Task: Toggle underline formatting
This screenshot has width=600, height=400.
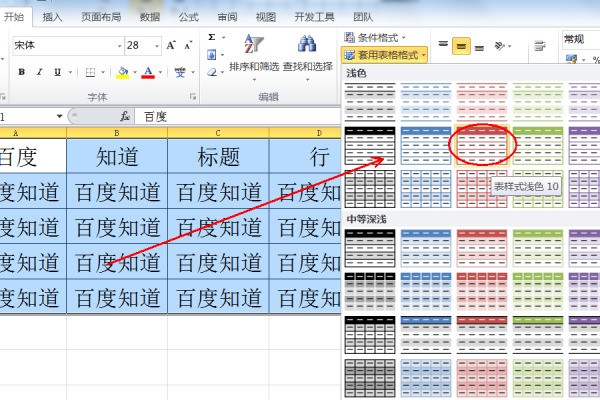Action: pos(57,72)
